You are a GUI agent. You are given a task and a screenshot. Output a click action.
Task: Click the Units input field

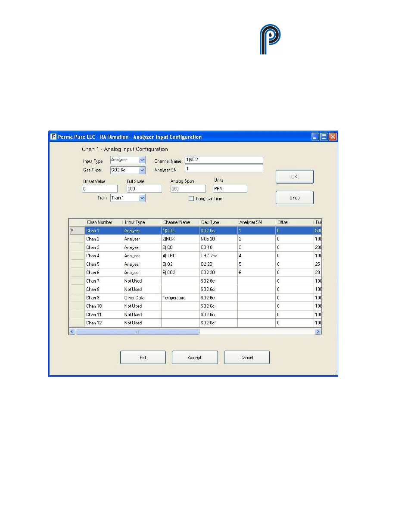coord(230,189)
